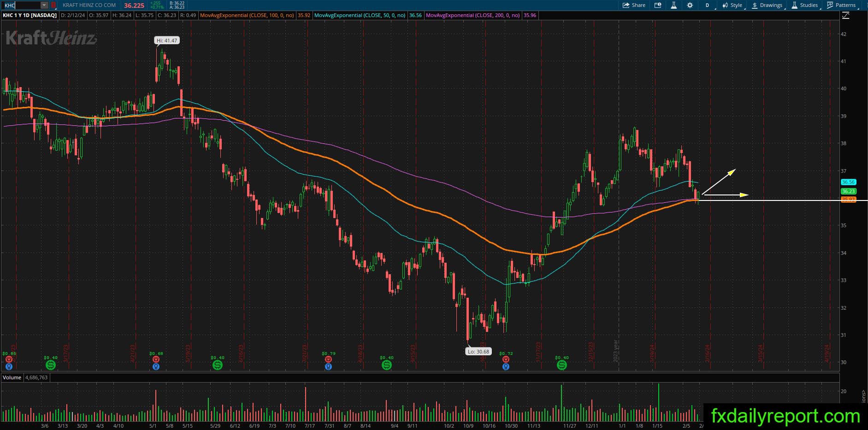The image size is (868, 430).
Task: Click the earnings phone icon labeled $0.79
Action: click(328, 359)
